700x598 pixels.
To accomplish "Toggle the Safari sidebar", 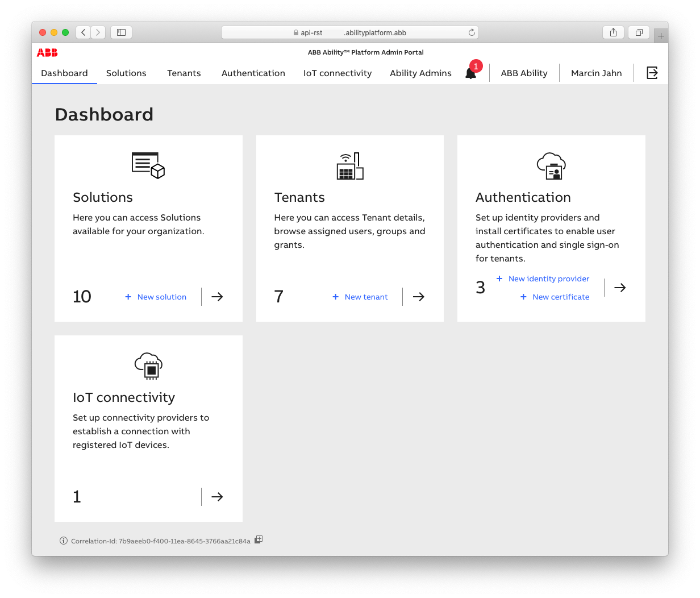I will click(x=121, y=32).
